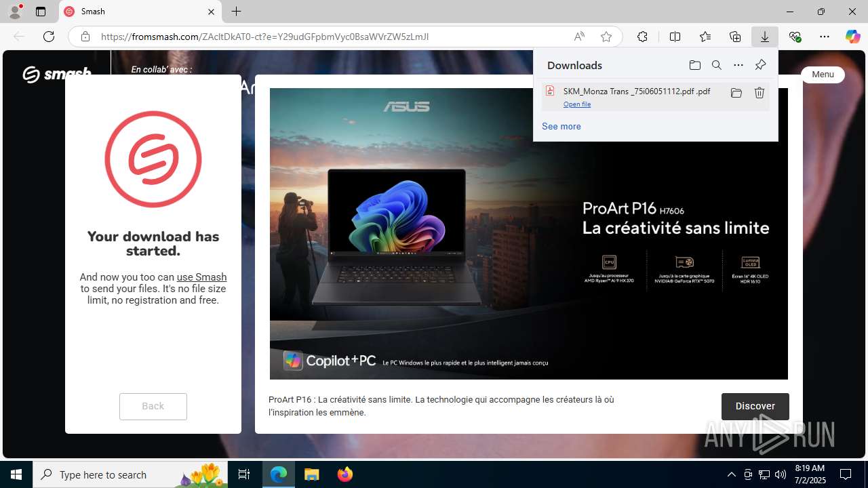Click the ASUS ProArt P16 ad image
The height and width of the screenshot is (488, 868).
coord(529,234)
